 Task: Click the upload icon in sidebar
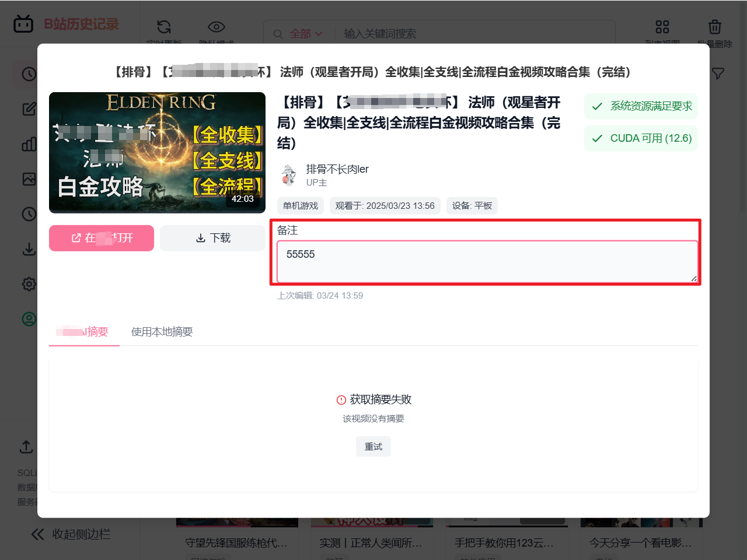[x=26, y=447]
